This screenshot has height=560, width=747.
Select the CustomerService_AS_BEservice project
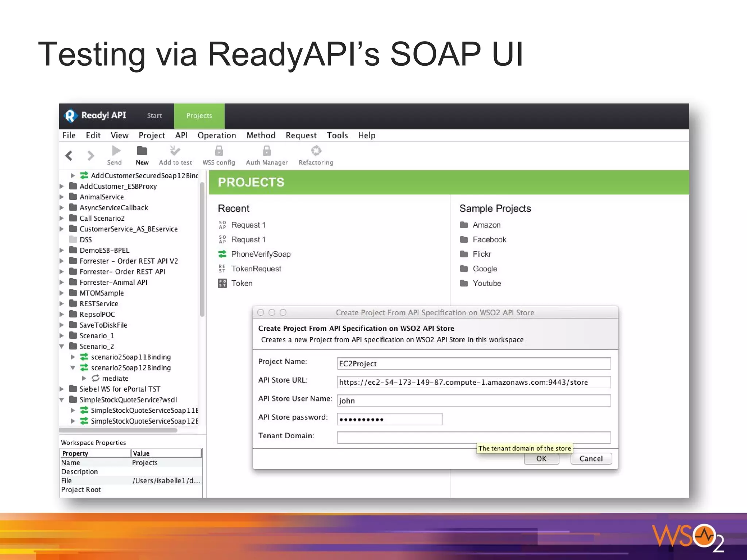tap(128, 229)
